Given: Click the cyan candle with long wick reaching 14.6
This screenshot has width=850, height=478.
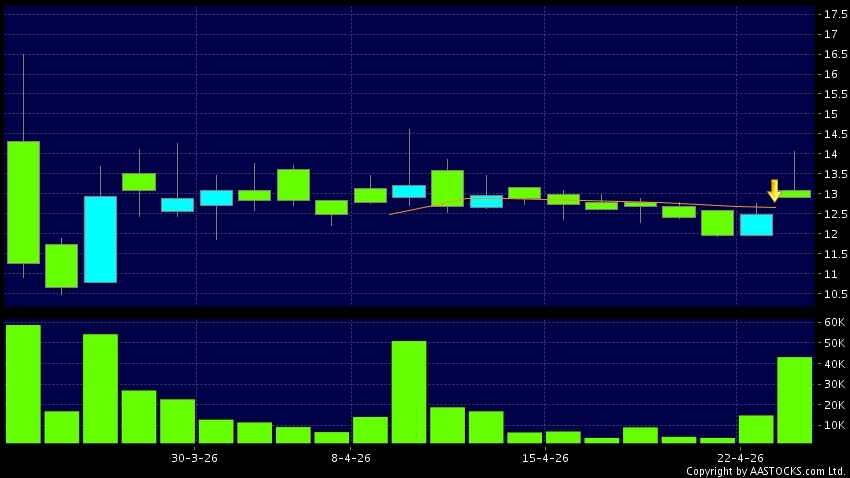Looking at the screenshot, I should click(408, 191).
